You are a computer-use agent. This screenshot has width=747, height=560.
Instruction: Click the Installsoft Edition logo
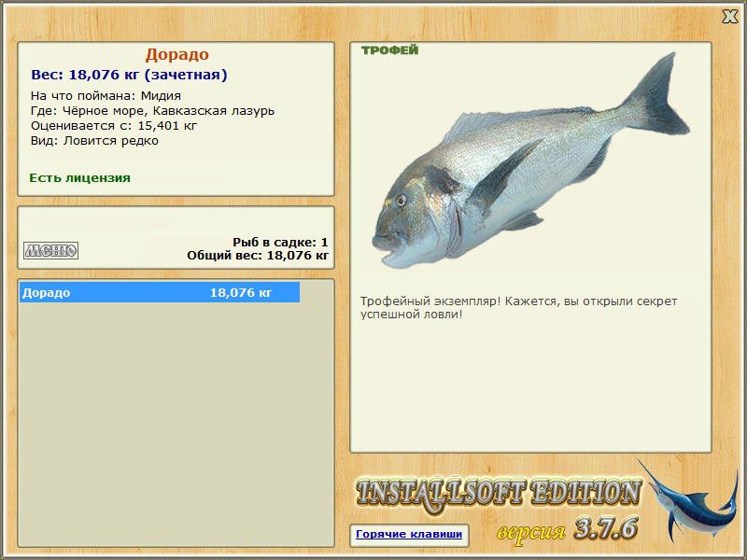tap(499, 496)
